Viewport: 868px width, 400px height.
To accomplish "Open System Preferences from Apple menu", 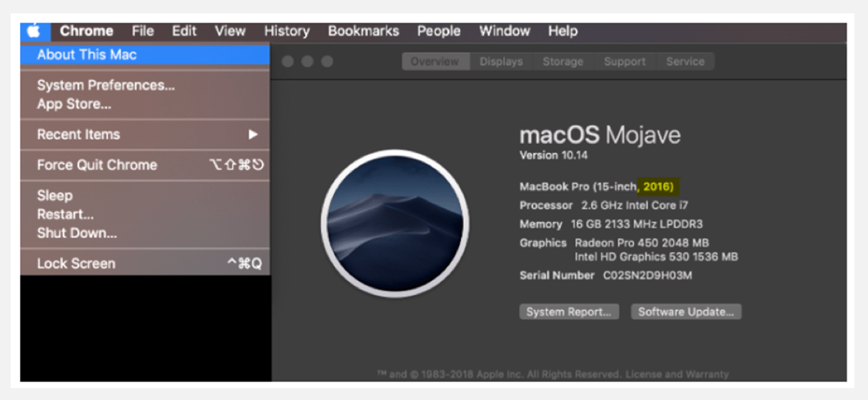I will [145, 85].
